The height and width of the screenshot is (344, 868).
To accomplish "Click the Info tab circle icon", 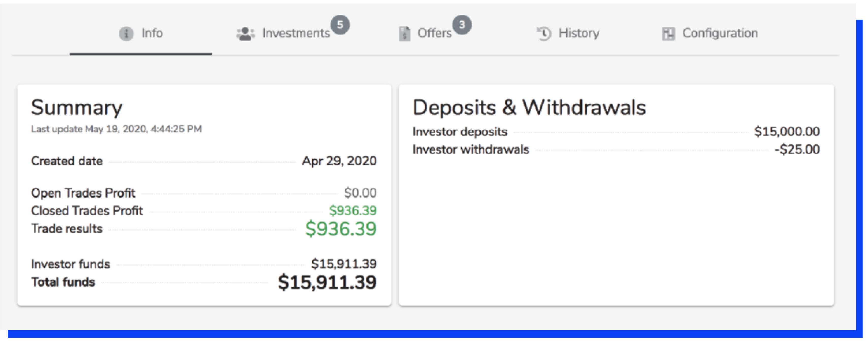I will pyautogui.click(x=126, y=34).
